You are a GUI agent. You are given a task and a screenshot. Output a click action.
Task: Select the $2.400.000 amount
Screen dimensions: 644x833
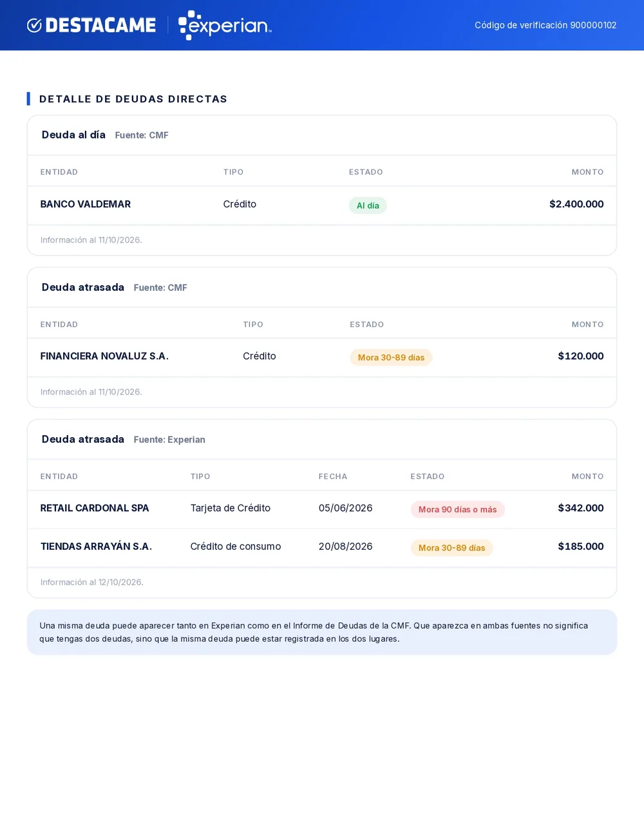coord(576,204)
